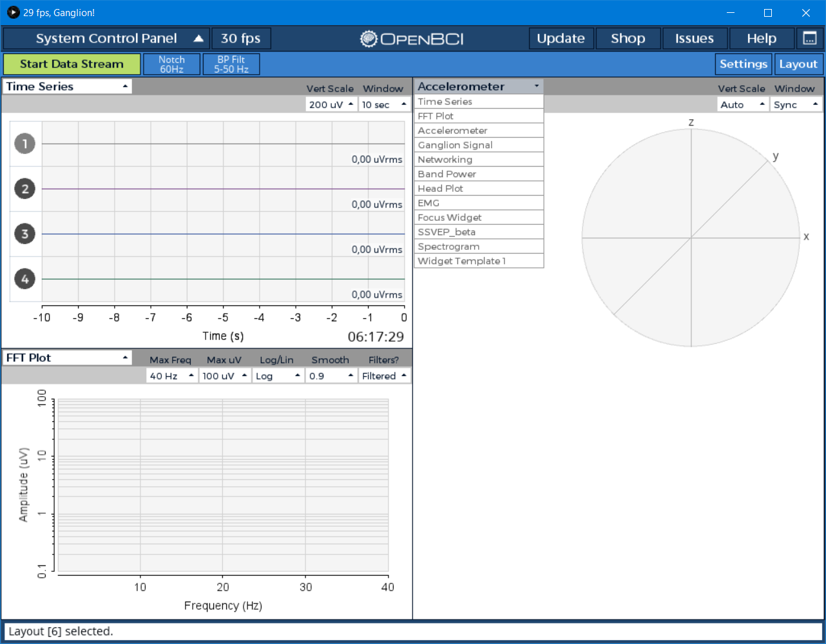Enable the Notch 60Hz filter

click(x=171, y=64)
